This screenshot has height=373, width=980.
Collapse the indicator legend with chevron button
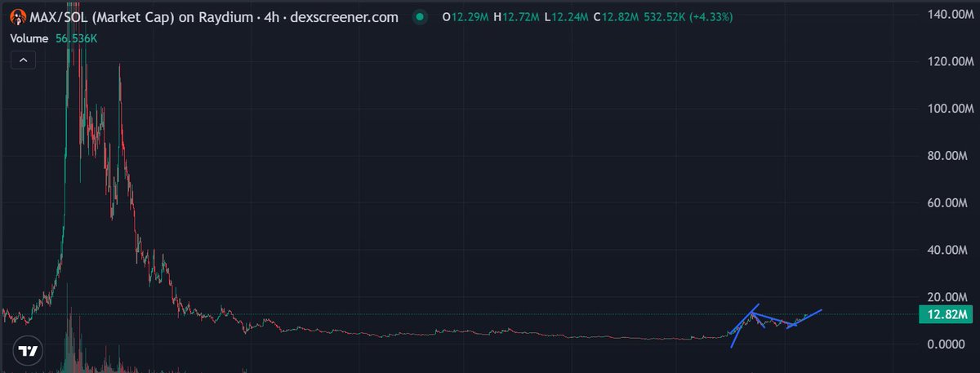pos(23,60)
